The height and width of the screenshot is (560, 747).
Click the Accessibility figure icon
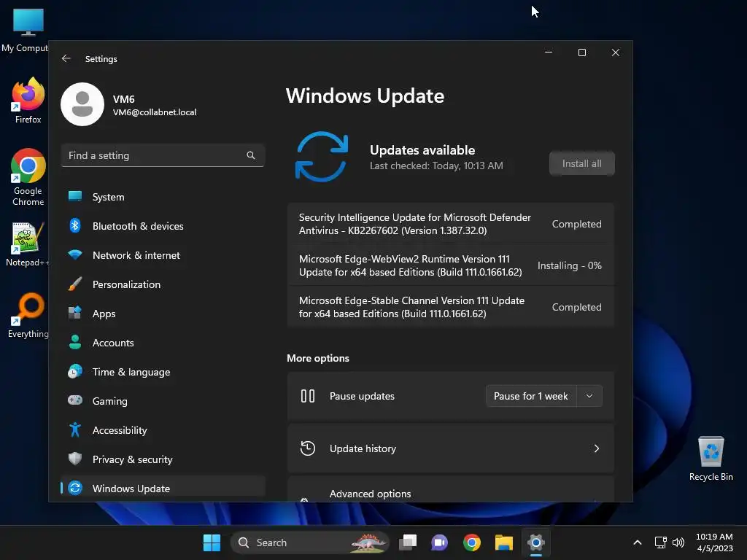point(75,429)
